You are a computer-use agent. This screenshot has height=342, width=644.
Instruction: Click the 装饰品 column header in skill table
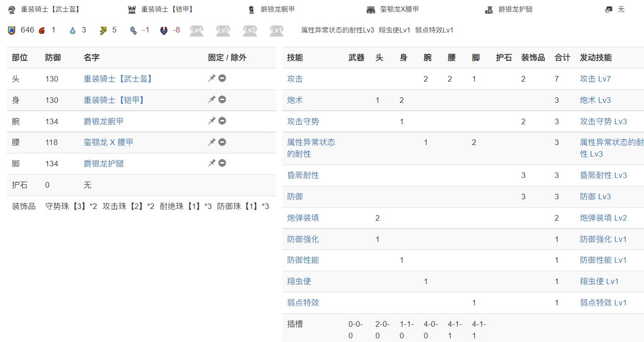(533, 57)
